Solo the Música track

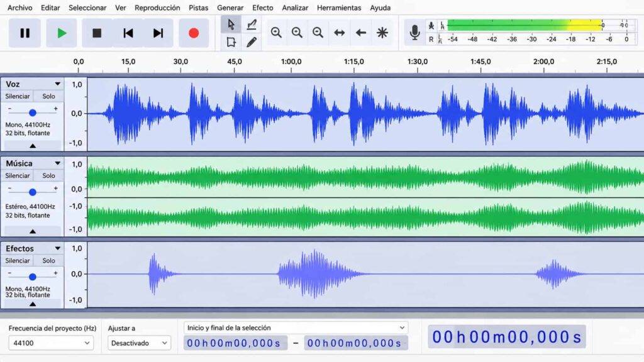tap(48, 176)
